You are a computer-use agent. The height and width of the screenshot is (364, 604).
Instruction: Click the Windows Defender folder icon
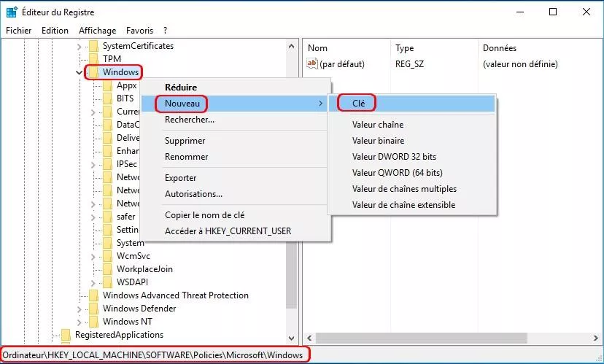pos(93,309)
